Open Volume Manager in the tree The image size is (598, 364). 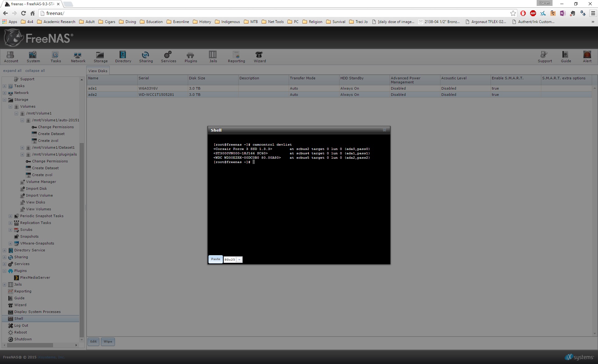coord(41,182)
